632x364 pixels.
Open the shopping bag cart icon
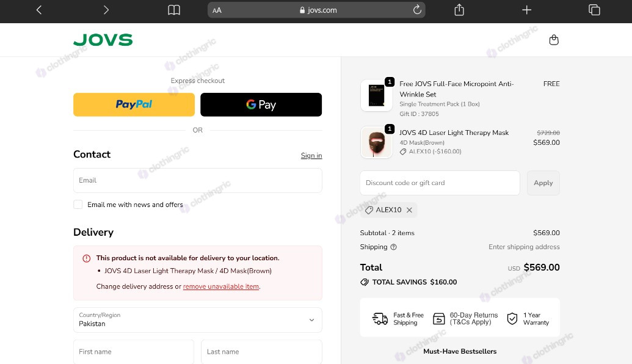pos(554,40)
